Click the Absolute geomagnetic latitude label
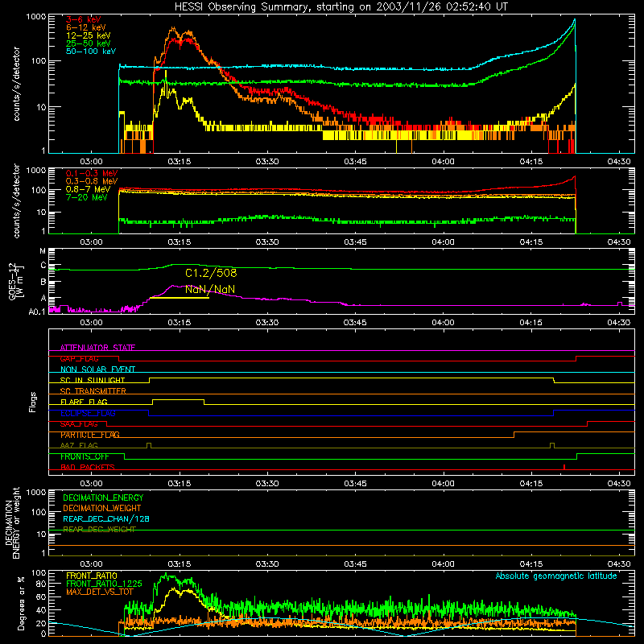 [556, 576]
